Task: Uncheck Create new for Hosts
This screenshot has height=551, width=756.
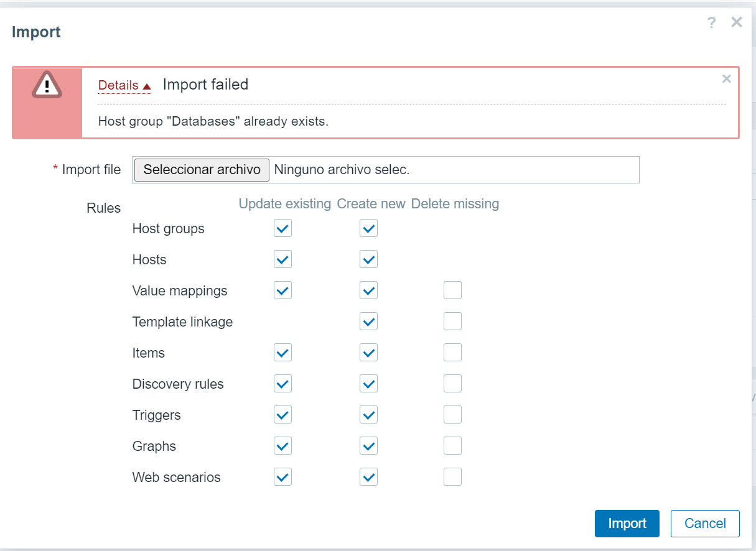Action: (369, 260)
